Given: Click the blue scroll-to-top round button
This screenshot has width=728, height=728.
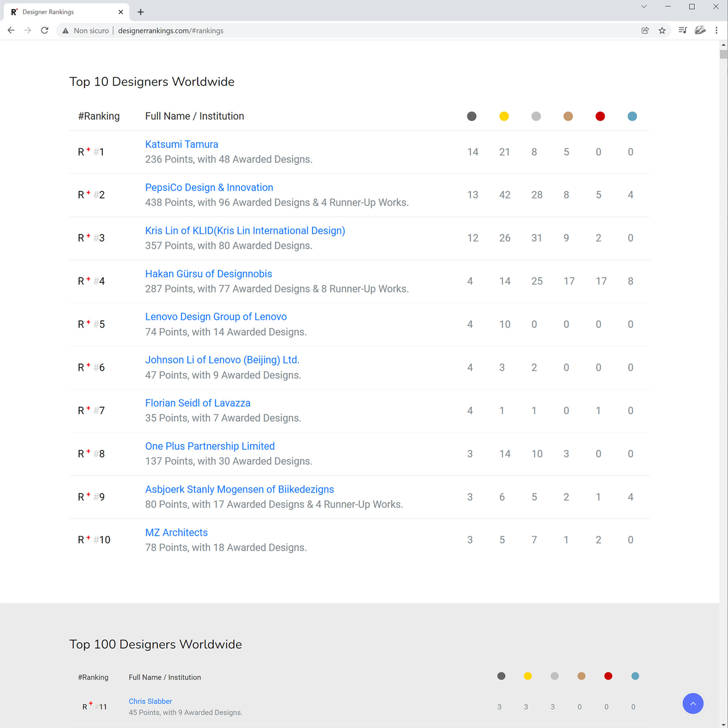Looking at the screenshot, I should (692, 703).
